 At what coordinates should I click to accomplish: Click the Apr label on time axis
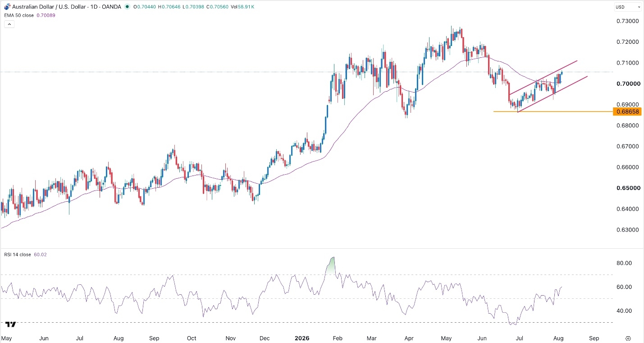point(409,338)
